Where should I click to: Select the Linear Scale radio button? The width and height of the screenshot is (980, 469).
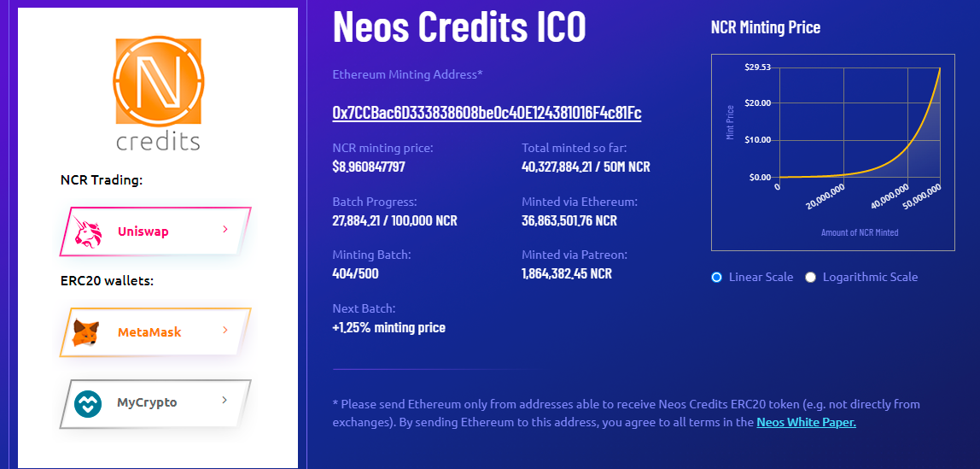(x=717, y=277)
